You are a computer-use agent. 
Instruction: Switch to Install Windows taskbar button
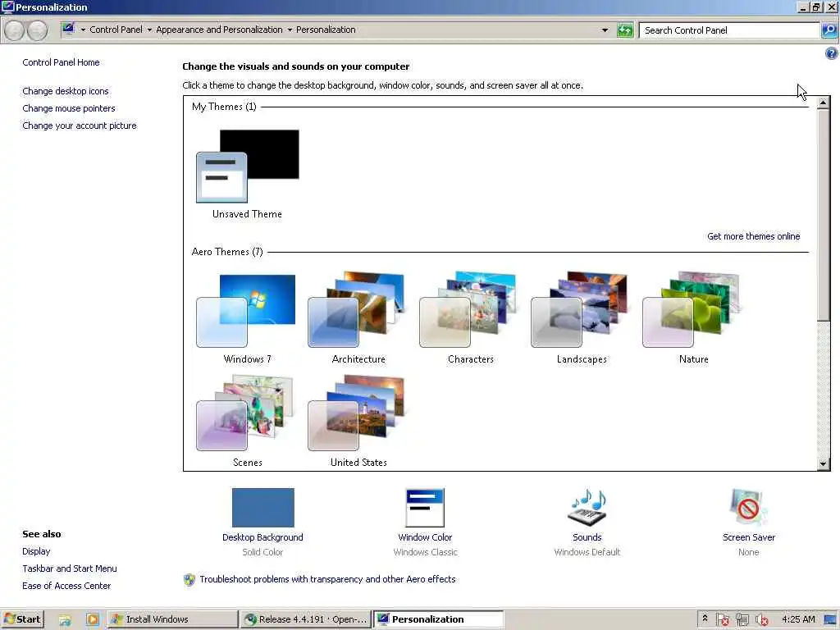point(172,620)
